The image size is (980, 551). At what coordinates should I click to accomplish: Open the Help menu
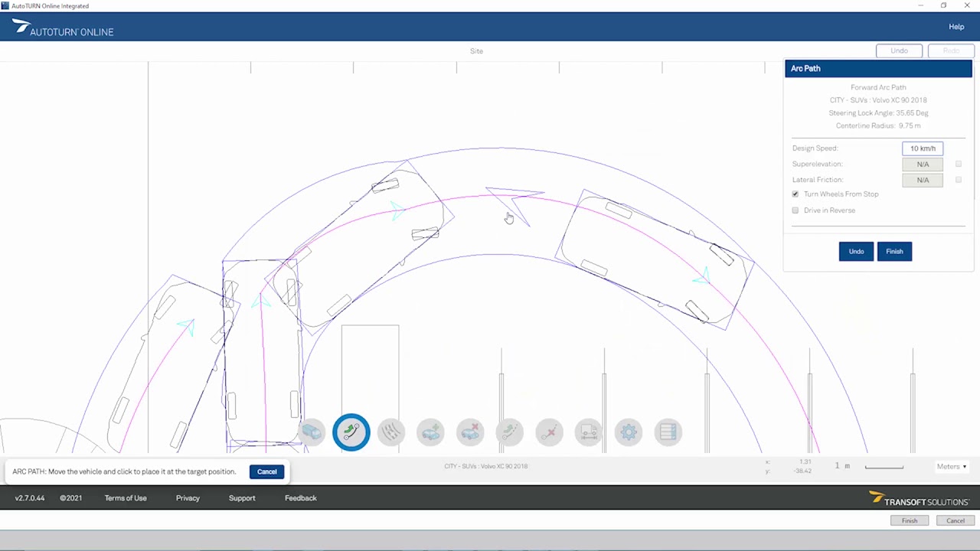click(956, 27)
